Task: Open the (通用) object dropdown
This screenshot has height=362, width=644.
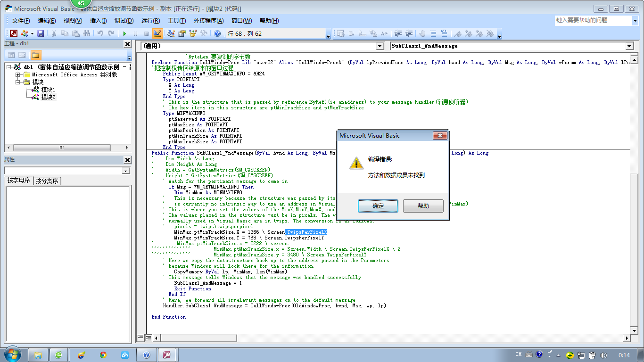Action: (380, 46)
